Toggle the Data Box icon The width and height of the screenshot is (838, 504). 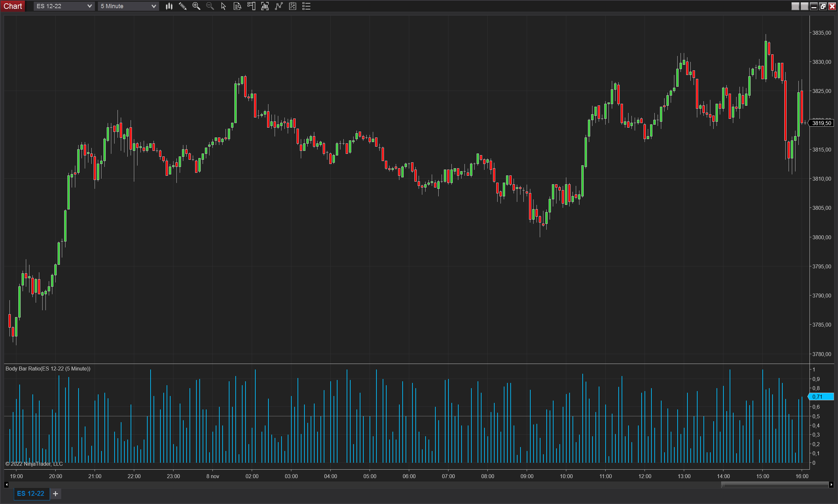point(237,6)
